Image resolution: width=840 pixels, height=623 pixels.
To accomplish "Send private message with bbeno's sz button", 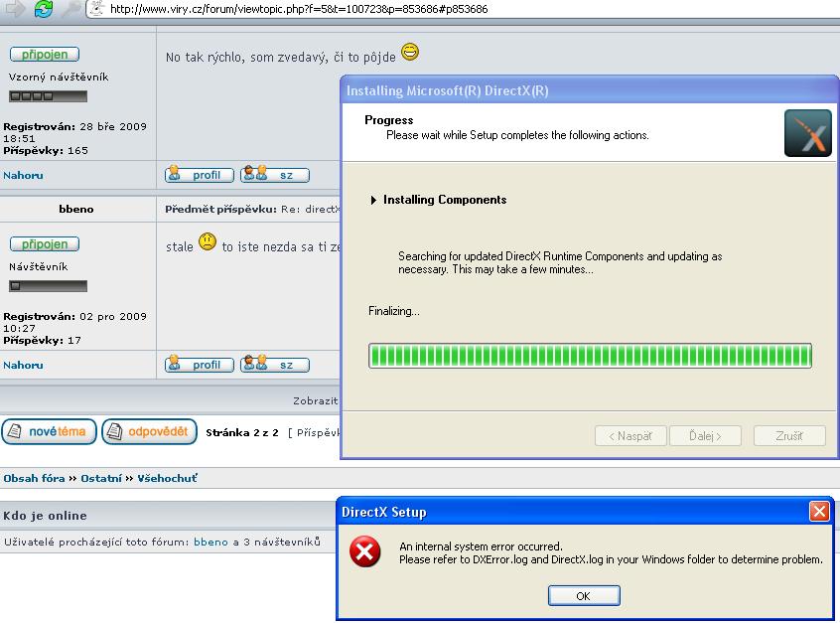I will [x=275, y=365].
